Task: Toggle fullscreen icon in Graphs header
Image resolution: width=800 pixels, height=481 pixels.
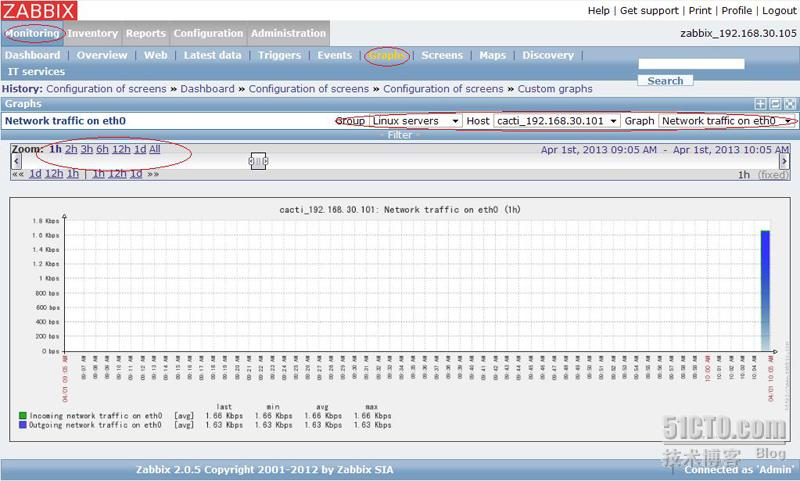Action: pos(790,104)
